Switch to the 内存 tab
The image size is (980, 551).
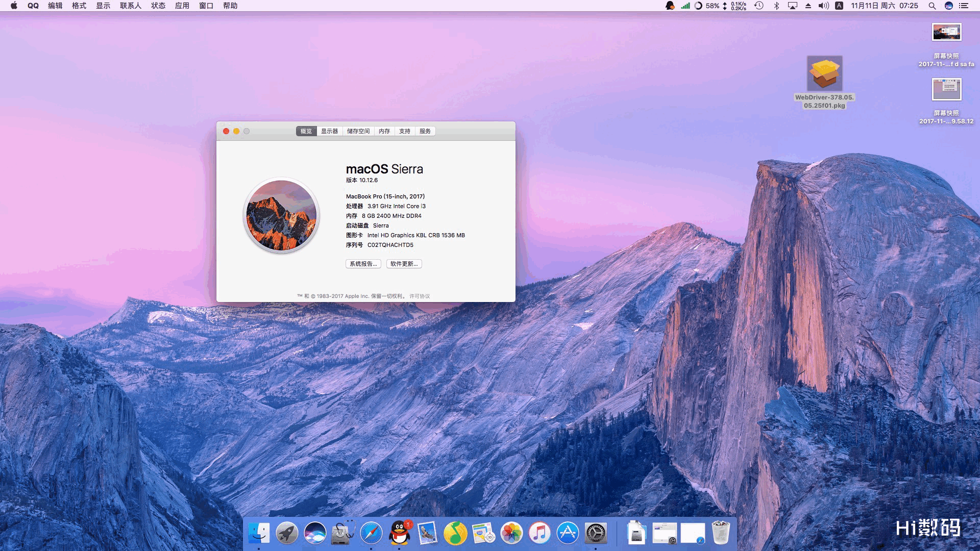tap(384, 131)
